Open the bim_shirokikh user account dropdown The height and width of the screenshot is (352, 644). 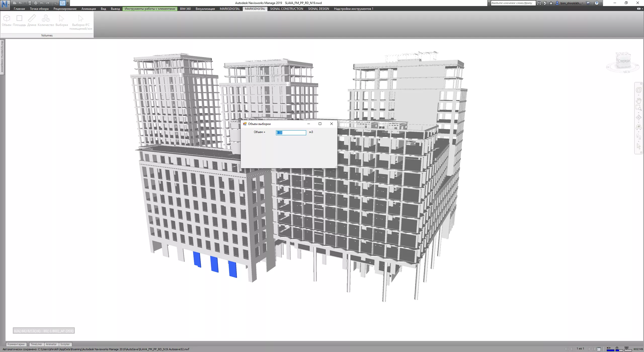pyautogui.click(x=571, y=3)
